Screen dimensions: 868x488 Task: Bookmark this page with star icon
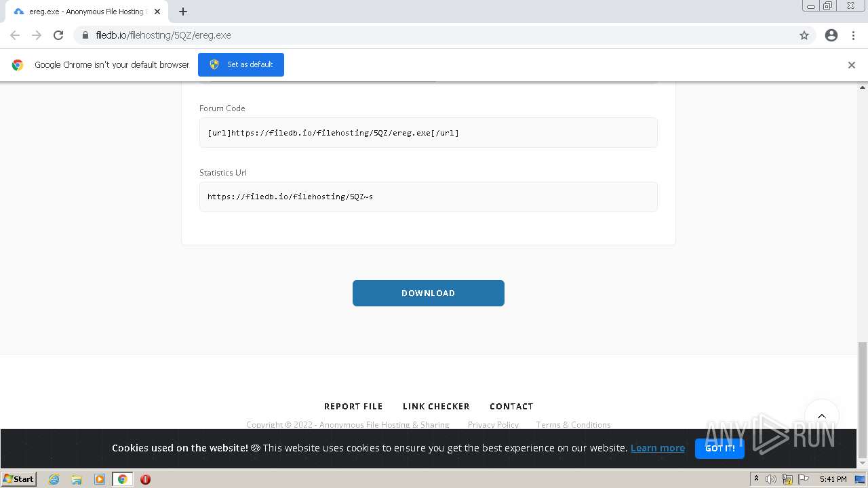click(x=804, y=35)
